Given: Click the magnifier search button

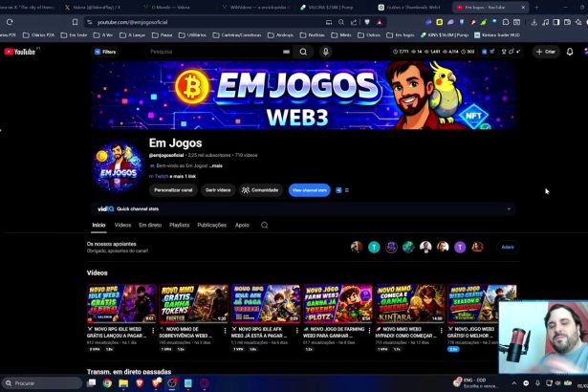Looking at the screenshot, I should coord(303,52).
